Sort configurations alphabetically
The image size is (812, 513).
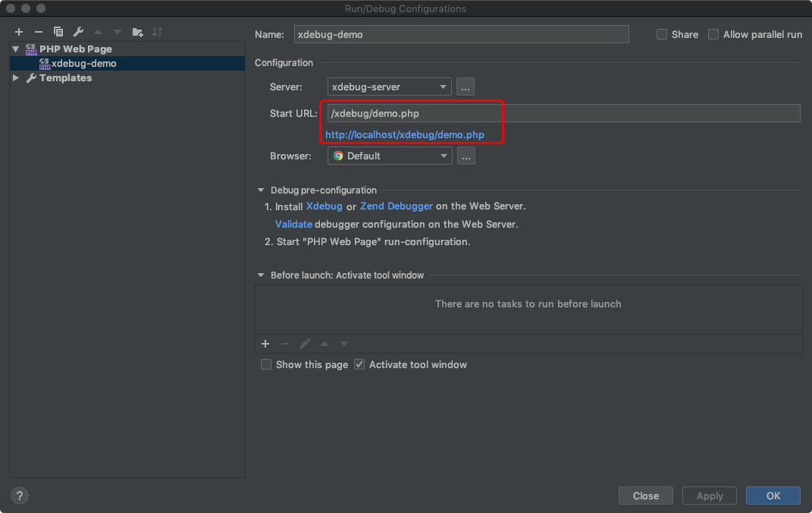(x=158, y=32)
